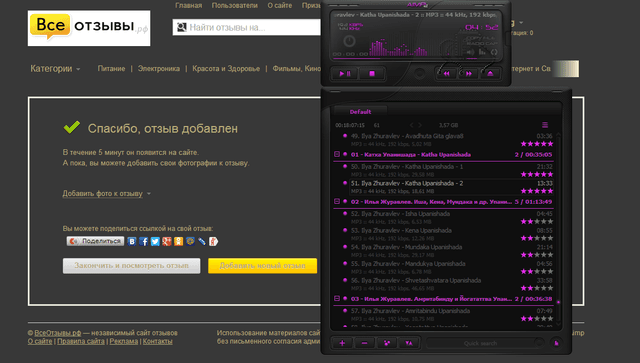The height and width of the screenshot is (363, 640).
Task: Rate track 54 Mundaka Upanishada stars
Action: [537, 255]
